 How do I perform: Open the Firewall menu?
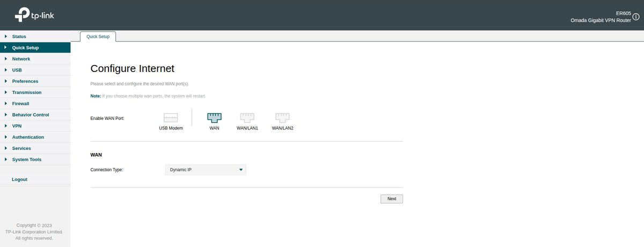(35, 104)
